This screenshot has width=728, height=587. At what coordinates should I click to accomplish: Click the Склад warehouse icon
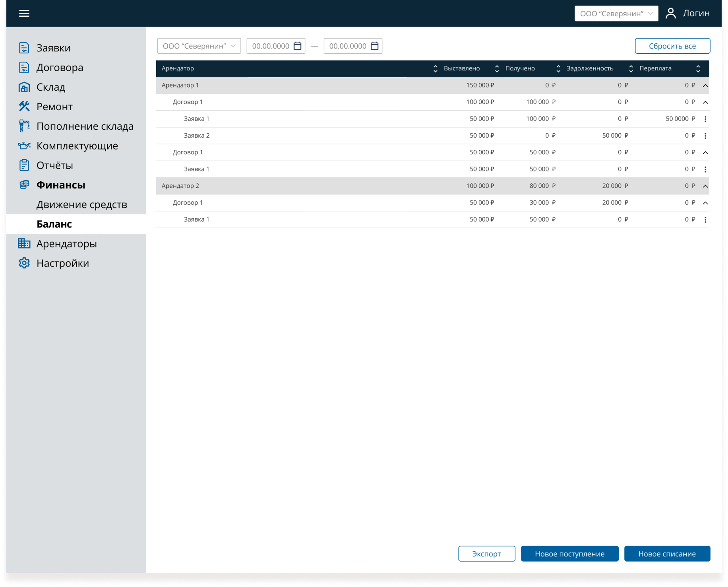pyautogui.click(x=24, y=87)
